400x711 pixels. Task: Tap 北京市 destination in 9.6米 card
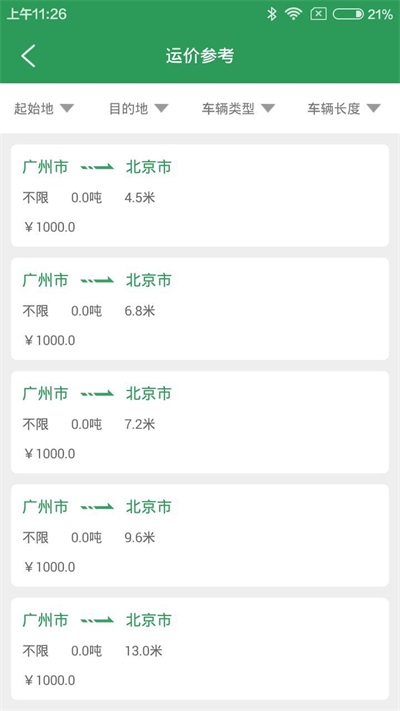point(149,507)
